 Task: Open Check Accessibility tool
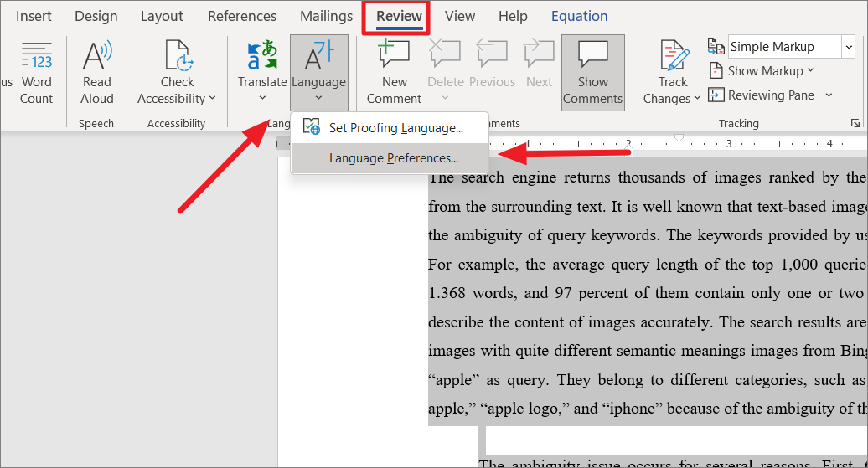pyautogui.click(x=177, y=57)
